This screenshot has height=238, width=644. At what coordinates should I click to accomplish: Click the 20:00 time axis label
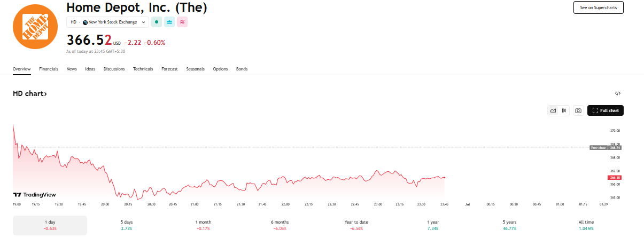[x=105, y=204]
